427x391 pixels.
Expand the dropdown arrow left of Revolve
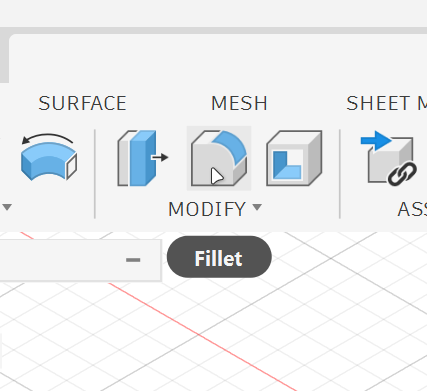(7, 207)
